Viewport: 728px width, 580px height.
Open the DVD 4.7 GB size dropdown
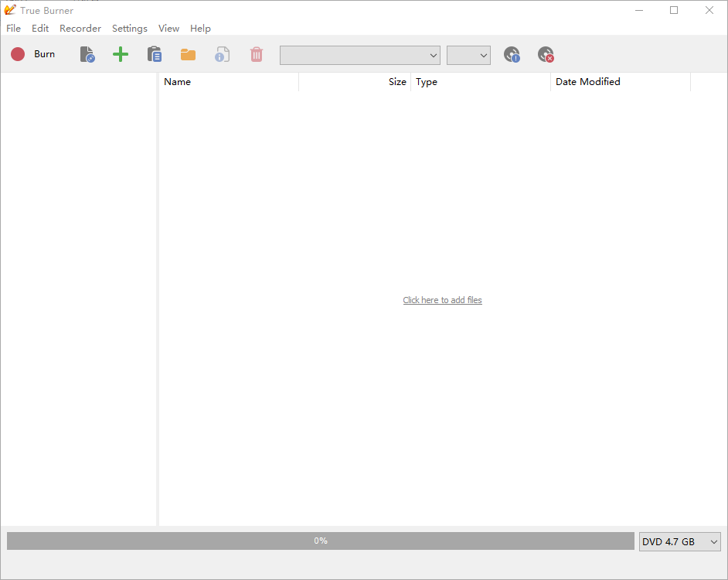pyautogui.click(x=679, y=541)
